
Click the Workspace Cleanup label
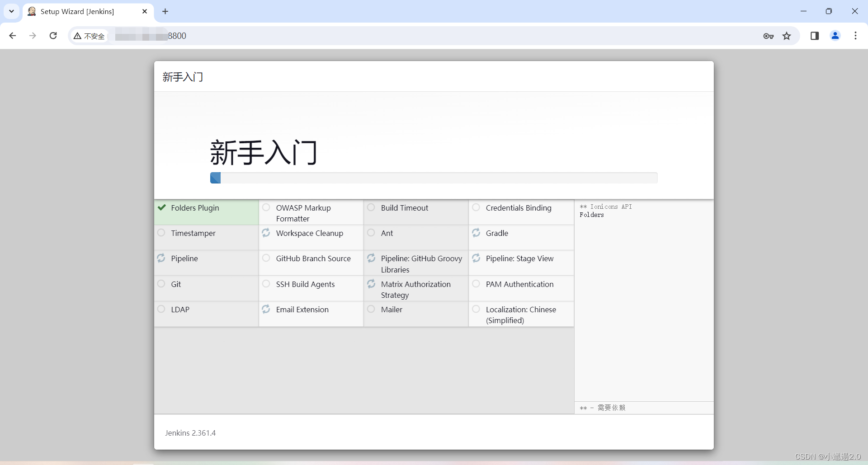pyautogui.click(x=310, y=233)
